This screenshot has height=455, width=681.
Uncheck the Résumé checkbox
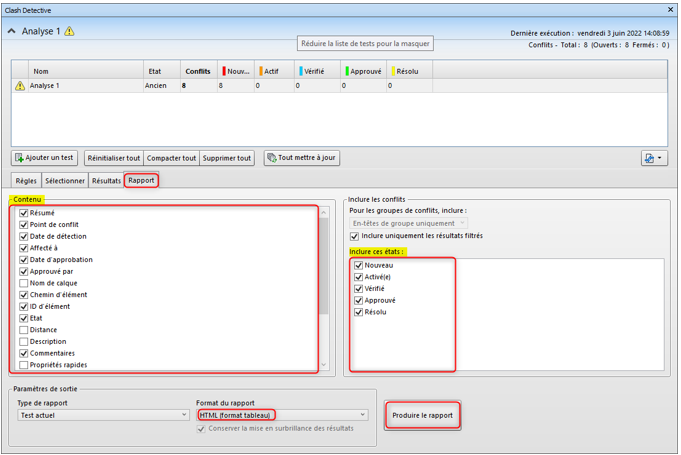tap(23, 213)
